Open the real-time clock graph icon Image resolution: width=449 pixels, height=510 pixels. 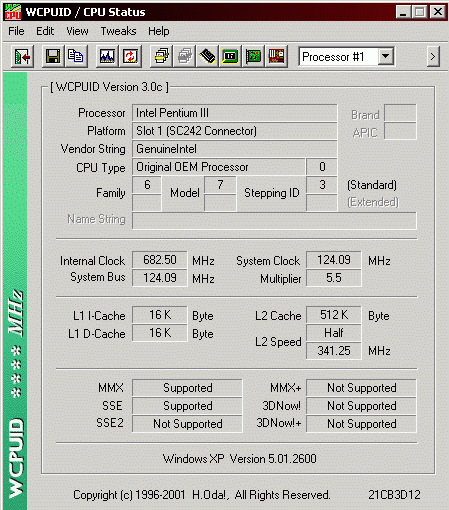pyautogui.click(x=107, y=57)
